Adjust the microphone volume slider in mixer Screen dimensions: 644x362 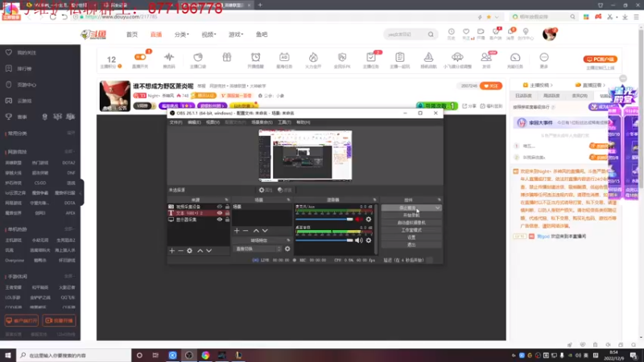coord(324,219)
